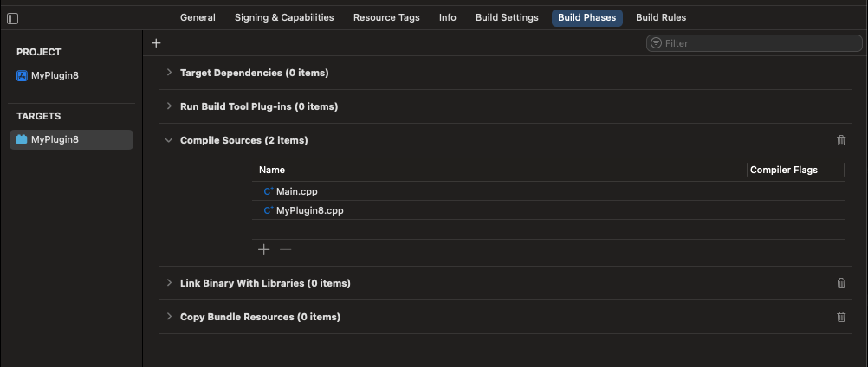The height and width of the screenshot is (367, 868).
Task: Open Resource Tags tab
Action: point(386,17)
